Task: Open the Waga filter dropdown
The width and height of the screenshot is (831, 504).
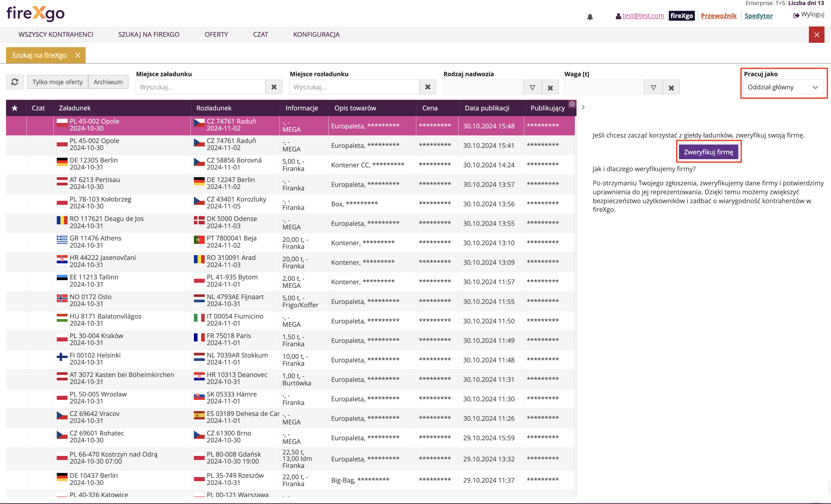Action: click(653, 88)
